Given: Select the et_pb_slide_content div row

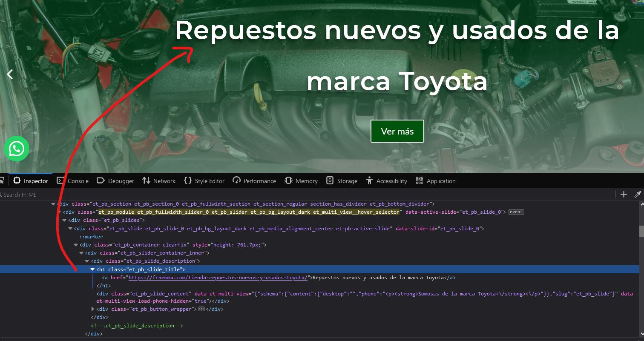Looking at the screenshot, I should (x=319, y=297).
